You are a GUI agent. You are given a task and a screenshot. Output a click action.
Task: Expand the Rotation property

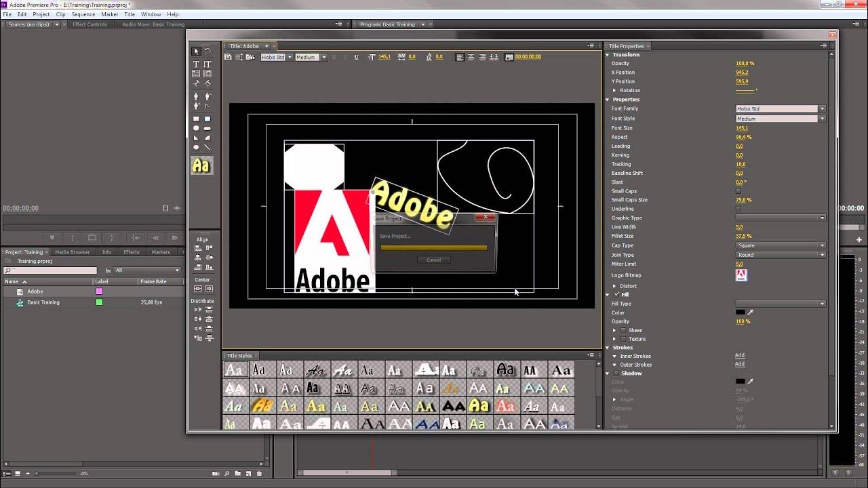pyautogui.click(x=615, y=90)
